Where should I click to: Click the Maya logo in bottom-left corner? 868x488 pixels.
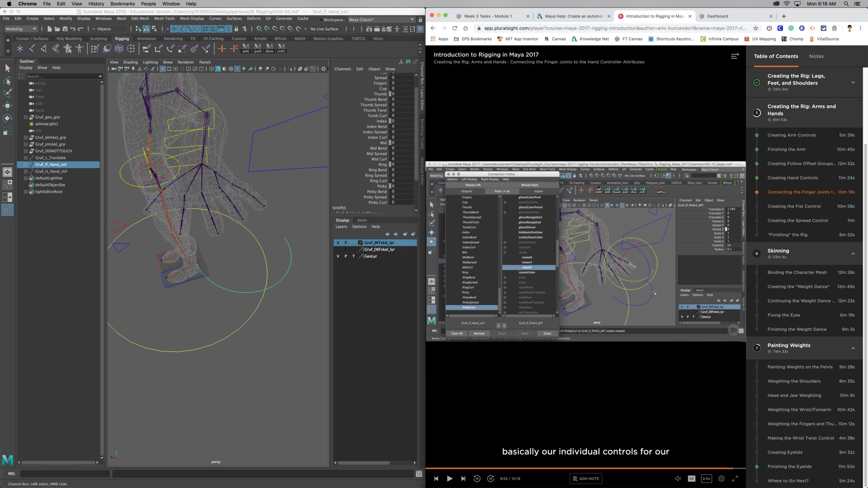tap(7, 460)
